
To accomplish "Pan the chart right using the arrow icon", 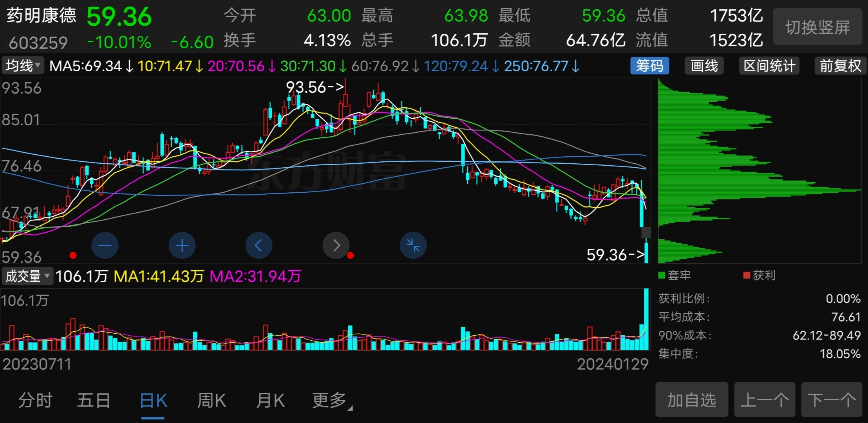I will click(x=336, y=245).
